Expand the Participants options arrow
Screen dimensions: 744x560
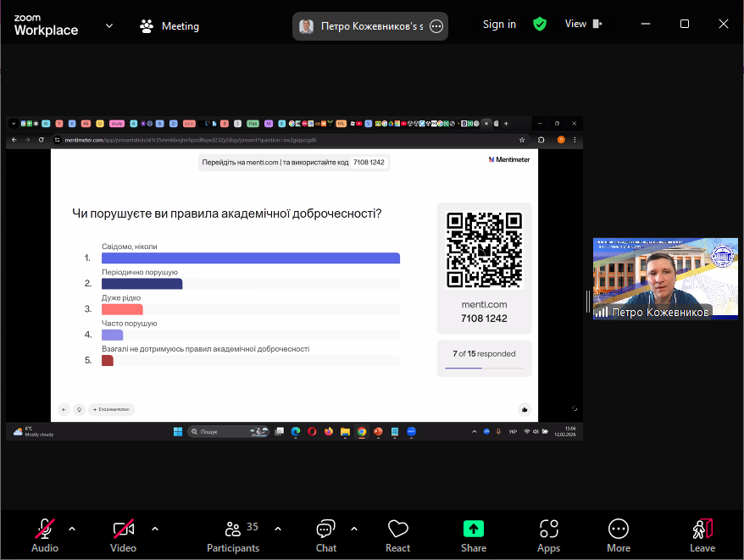point(278,529)
